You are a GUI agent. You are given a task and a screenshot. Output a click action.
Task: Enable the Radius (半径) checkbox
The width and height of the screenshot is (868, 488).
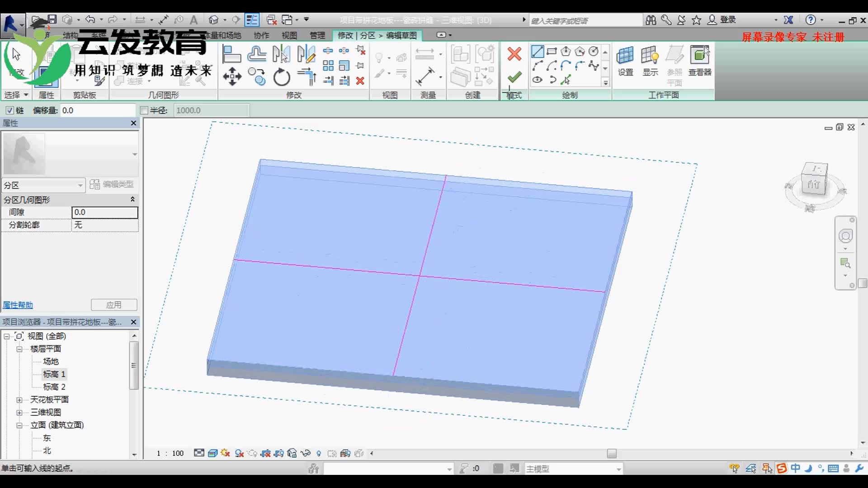pyautogui.click(x=144, y=110)
